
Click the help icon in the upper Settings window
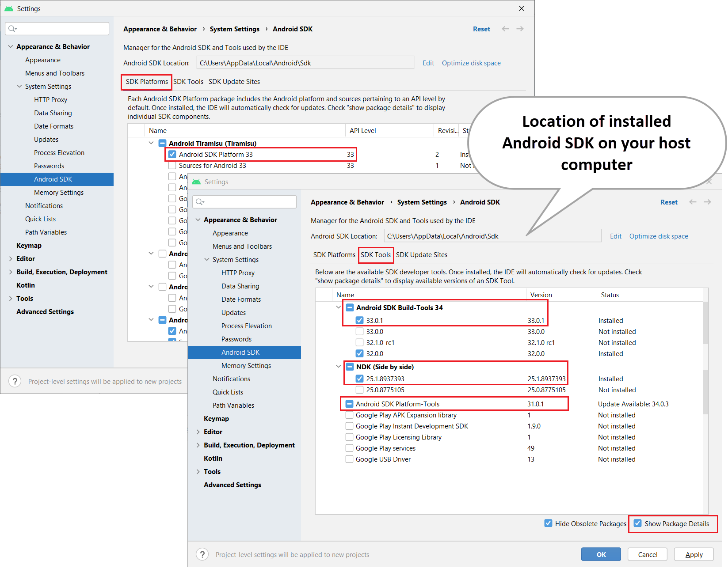point(15,381)
